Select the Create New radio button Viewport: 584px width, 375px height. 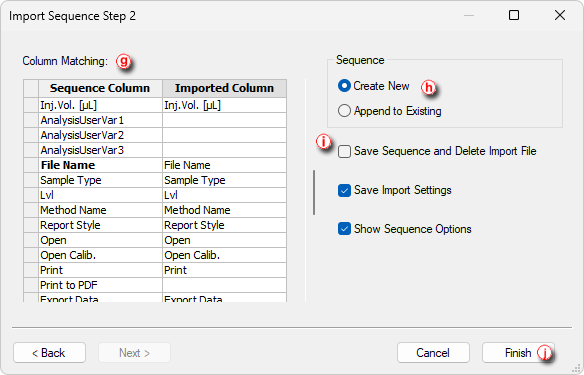[x=344, y=86]
